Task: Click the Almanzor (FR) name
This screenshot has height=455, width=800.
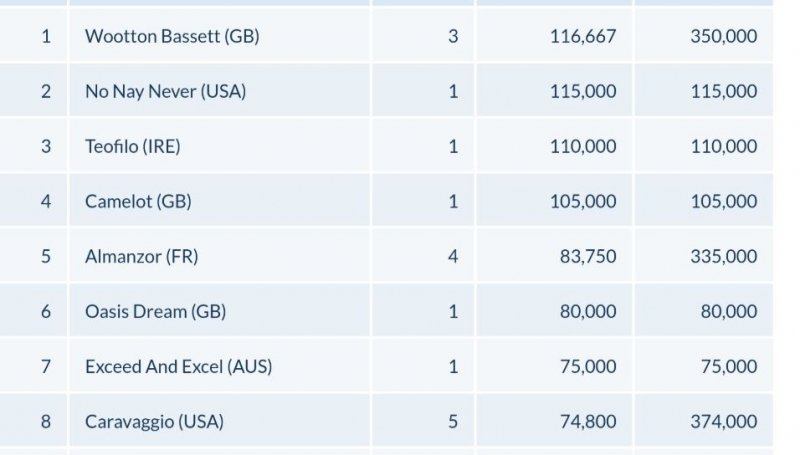Action: (x=141, y=257)
